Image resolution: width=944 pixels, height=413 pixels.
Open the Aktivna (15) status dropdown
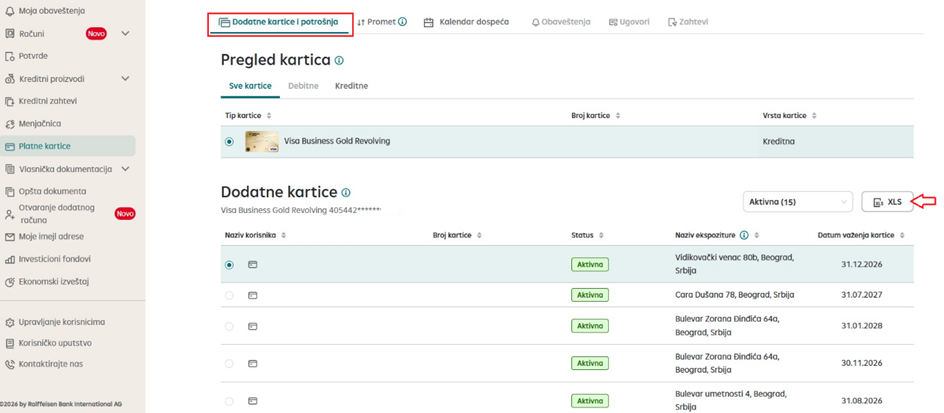798,202
